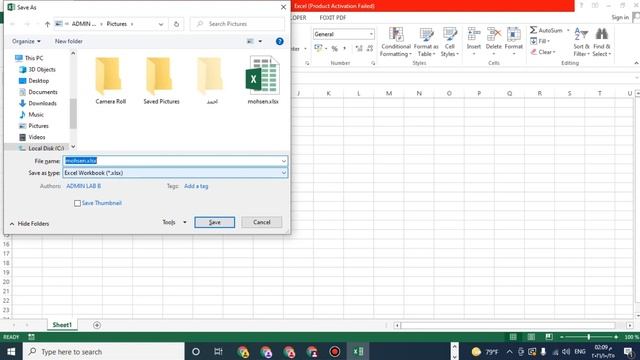Open Cell Styles gallery
This screenshot has height=360, width=640.
(x=449, y=42)
